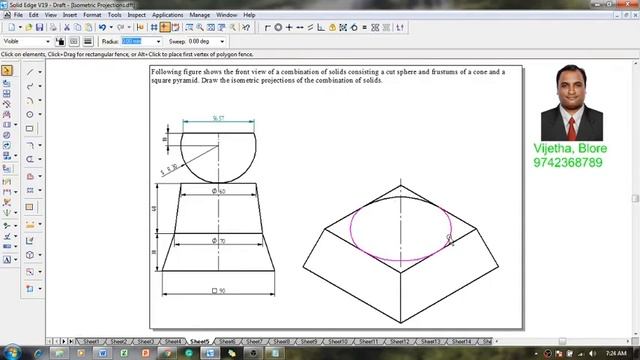The width and height of the screenshot is (640, 360).
Task: Open the Edit menu
Action: pyautogui.click(x=33, y=15)
